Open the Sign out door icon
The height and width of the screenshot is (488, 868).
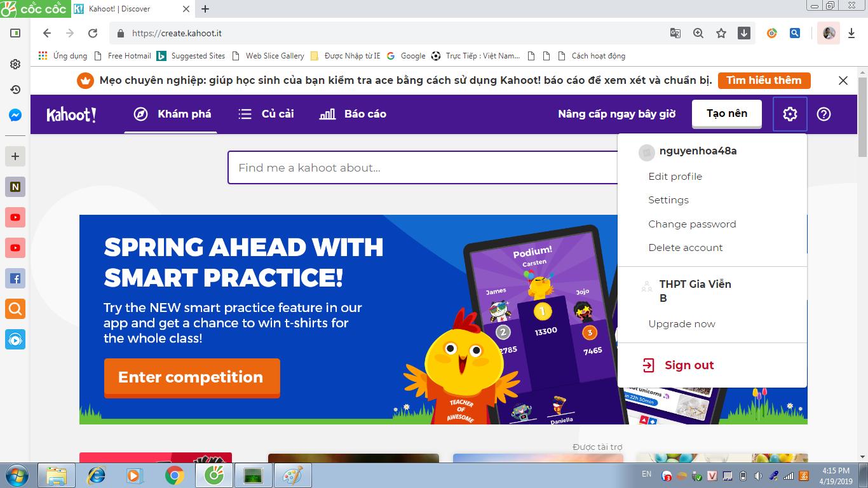point(648,365)
